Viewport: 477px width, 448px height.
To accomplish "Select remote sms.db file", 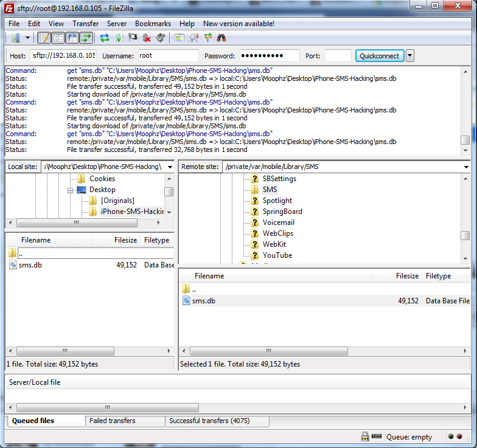I will (325, 301).
